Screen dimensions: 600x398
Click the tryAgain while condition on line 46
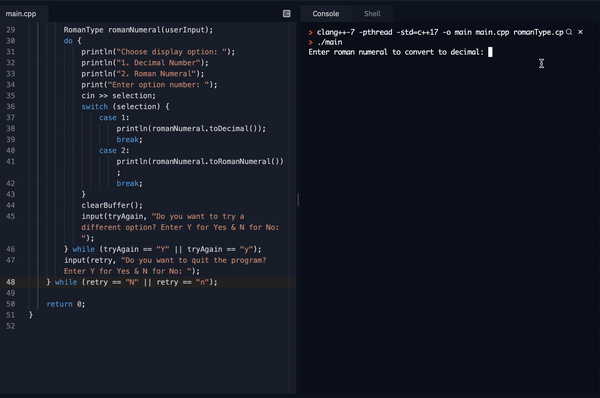[x=180, y=249]
